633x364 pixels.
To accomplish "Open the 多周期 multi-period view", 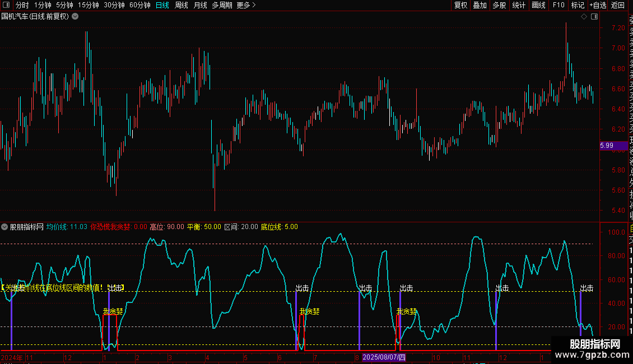I will pos(222,6).
